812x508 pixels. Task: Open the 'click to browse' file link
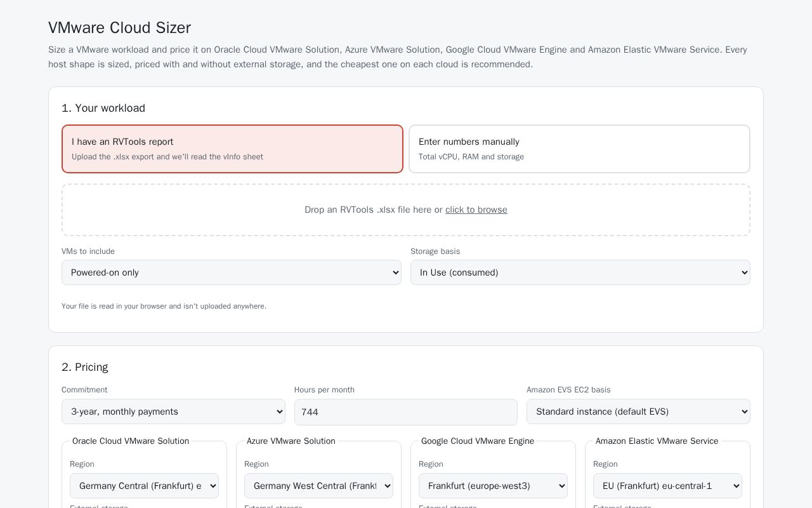476,210
